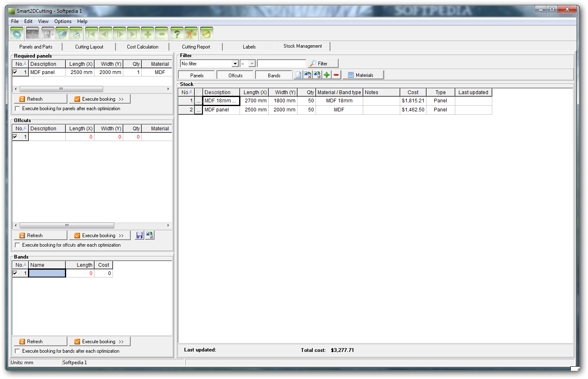This screenshot has width=588, height=379.
Task: Uncheck Bands row 1 checkbox
Action: coord(15,273)
